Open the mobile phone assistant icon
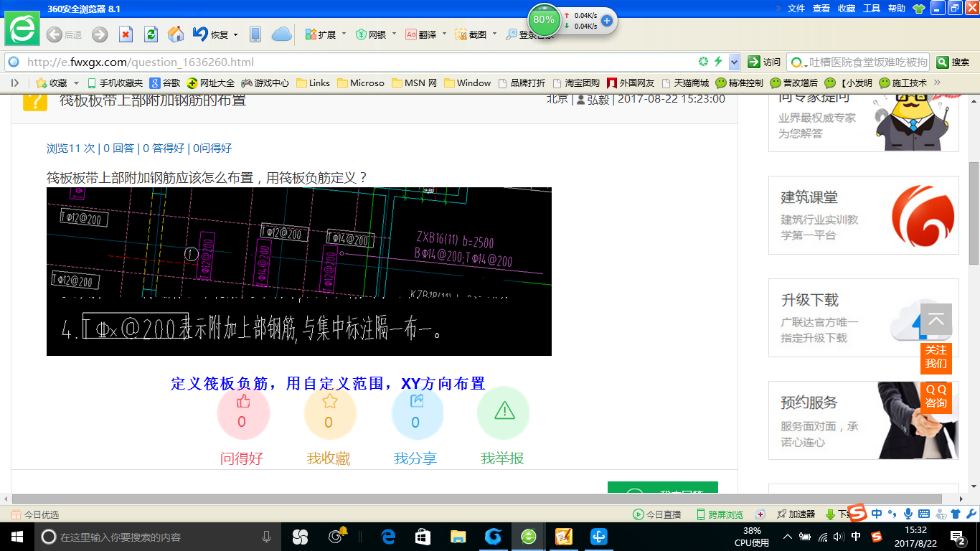The width and height of the screenshot is (980, 551). [255, 34]
